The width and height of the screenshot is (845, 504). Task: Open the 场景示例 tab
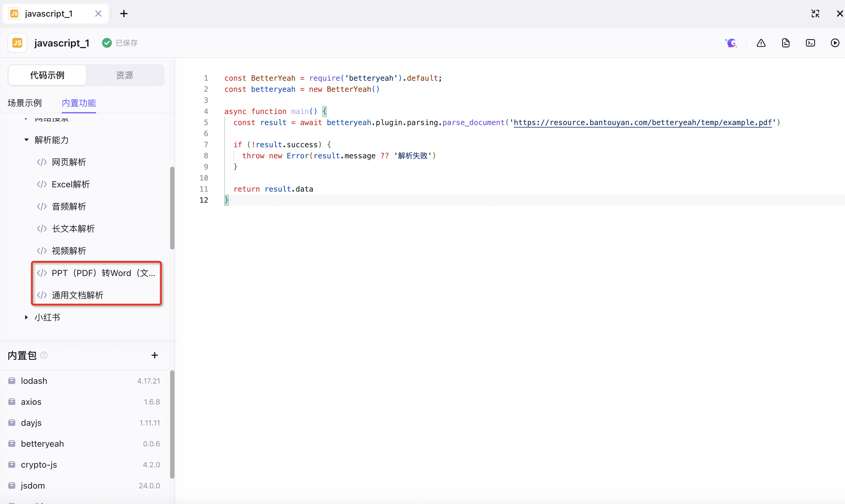point(24,103)
